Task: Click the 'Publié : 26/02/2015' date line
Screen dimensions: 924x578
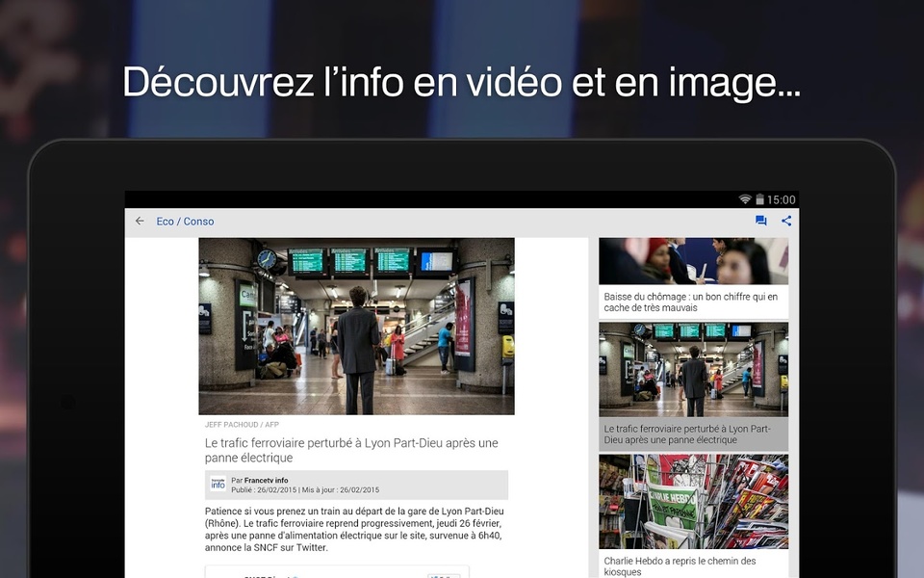Action: [x=305, y=489]
